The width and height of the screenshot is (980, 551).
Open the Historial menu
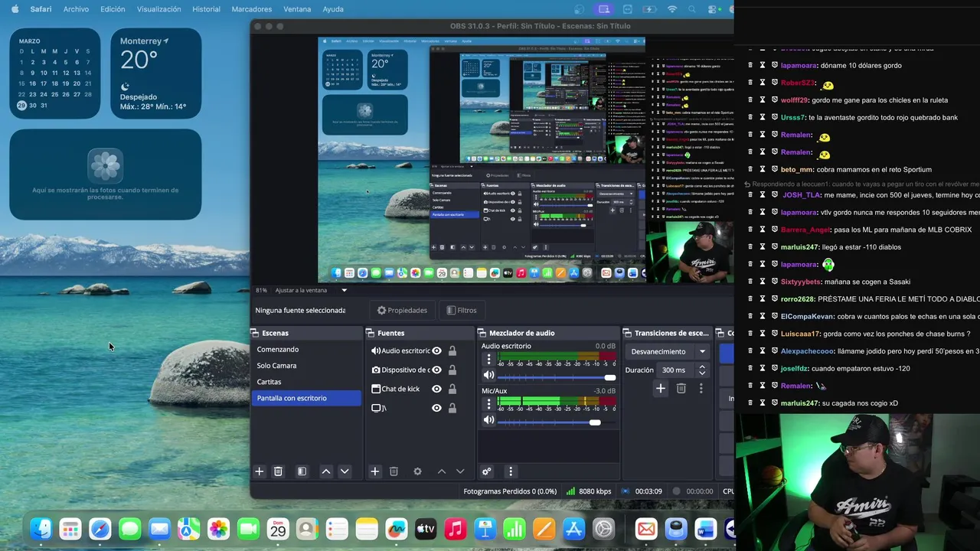coord(206,9)
